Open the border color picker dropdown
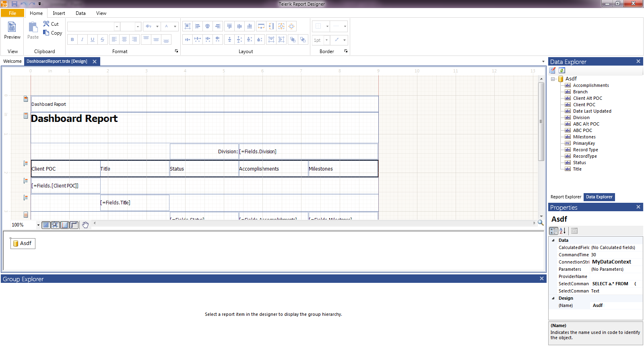 [345, 40]
